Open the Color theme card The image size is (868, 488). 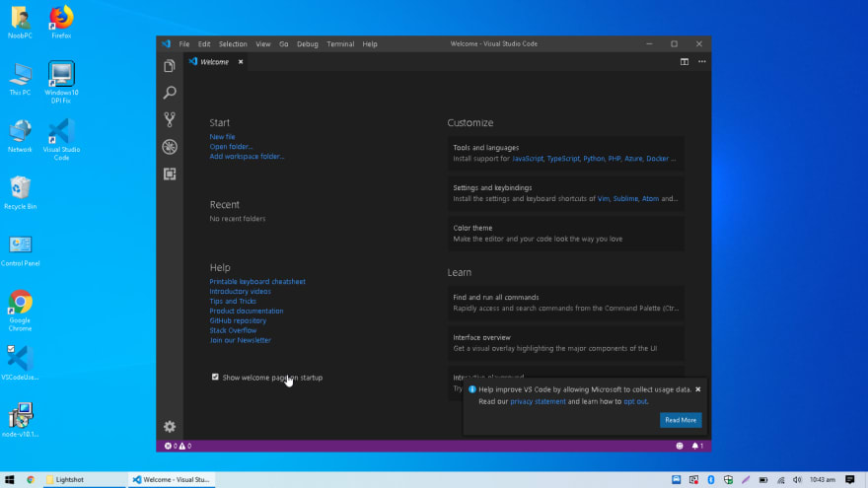point(566,234)
